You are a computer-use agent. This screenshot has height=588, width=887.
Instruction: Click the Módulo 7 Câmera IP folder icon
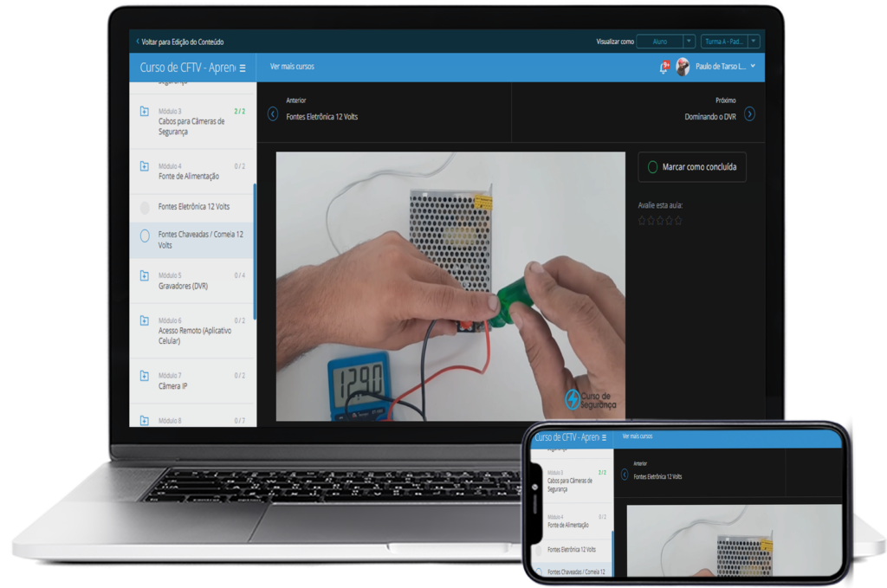(x=145, y=376)
